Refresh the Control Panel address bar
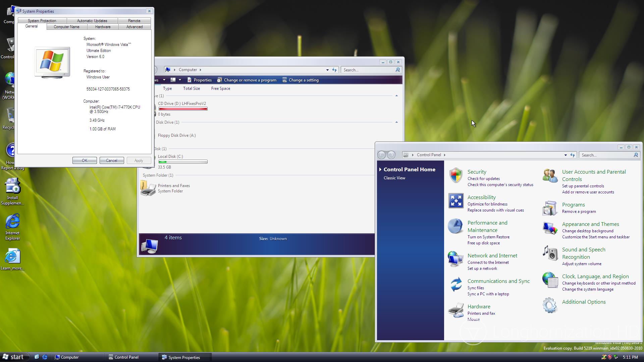 [573, 155]
